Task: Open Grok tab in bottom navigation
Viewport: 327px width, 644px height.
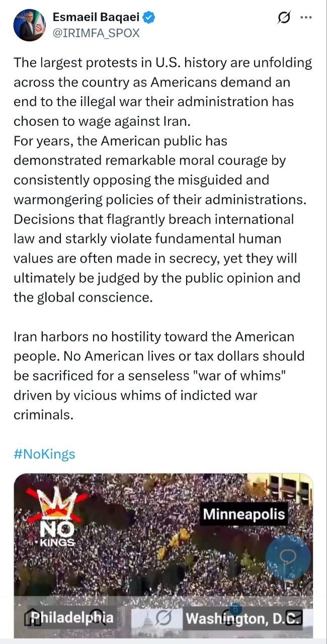Action: (164, 617)
